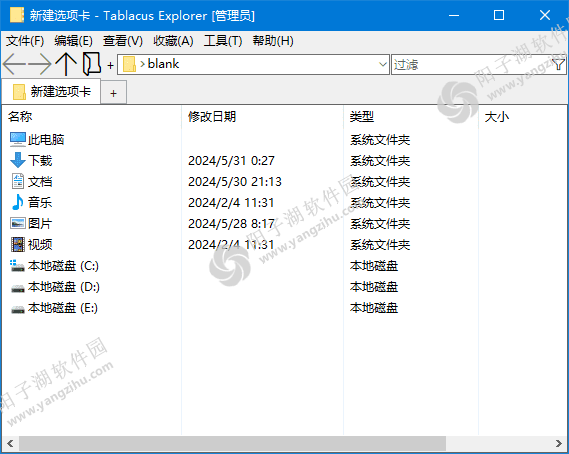
Task: Select the E: drive icon
Action: [17, 309]
